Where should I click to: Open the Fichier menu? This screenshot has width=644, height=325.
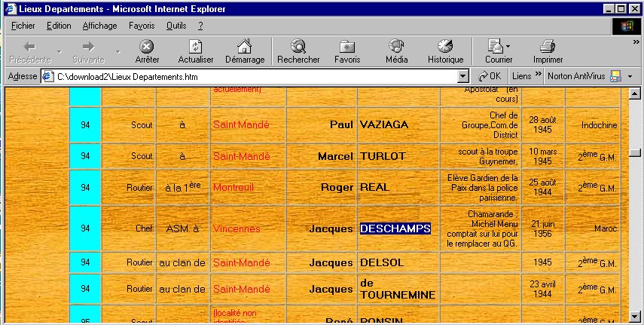[23, 26]
